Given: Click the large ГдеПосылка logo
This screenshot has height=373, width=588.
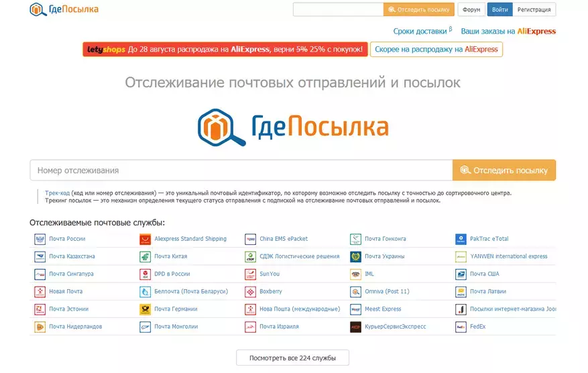Looking at the screenshot, I should point(293,127).
